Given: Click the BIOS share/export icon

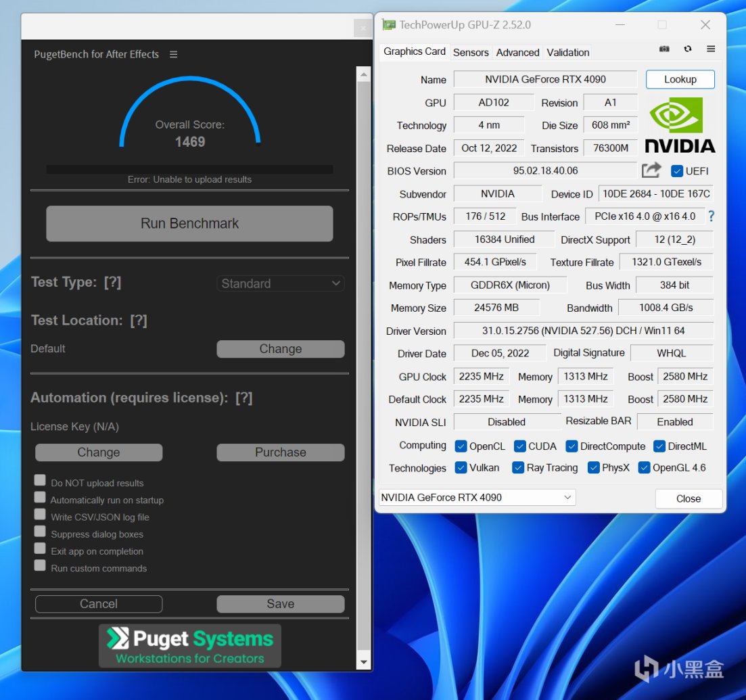Looking at the screenshot, I should tap(651, 170).
